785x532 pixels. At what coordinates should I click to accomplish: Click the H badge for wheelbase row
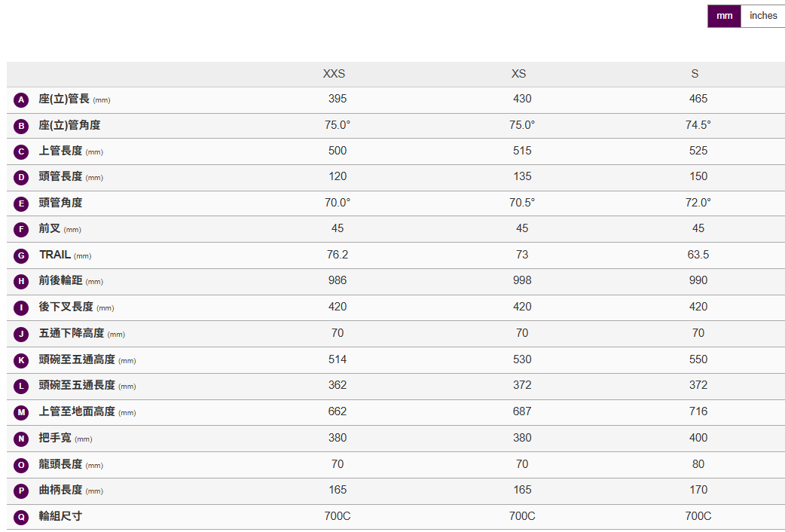(21, 282)
